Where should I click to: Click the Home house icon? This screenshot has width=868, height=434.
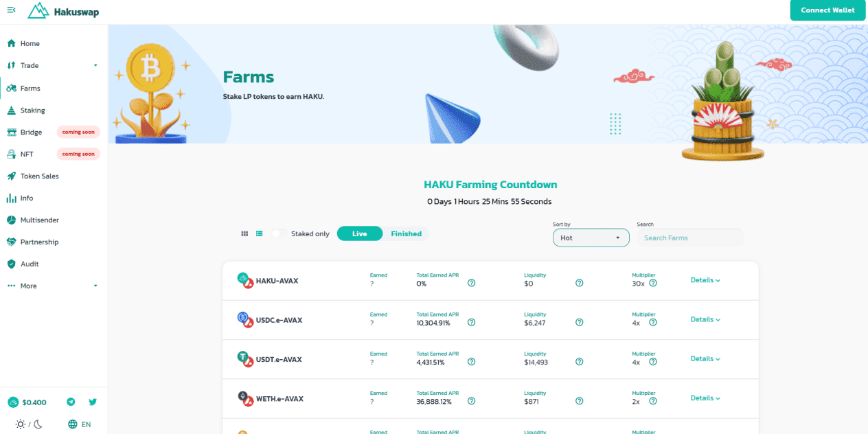click(x=11, y=43)
